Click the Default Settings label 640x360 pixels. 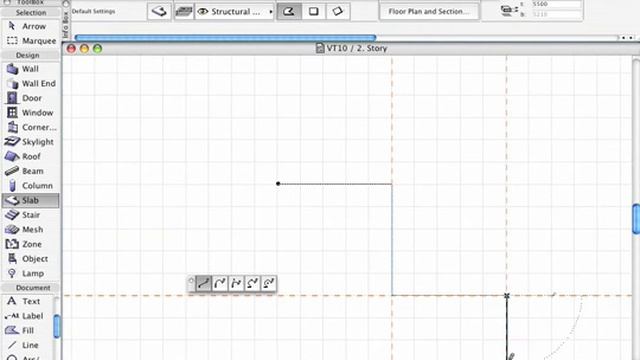click(x=93, y=11)
